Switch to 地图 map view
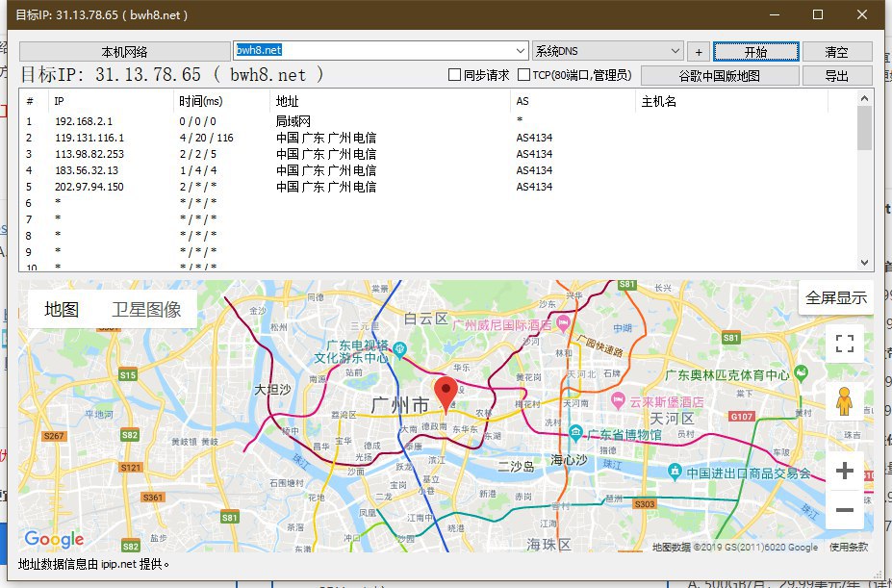The width and height of the screenshot is (892, 588). tap(62, 310)
